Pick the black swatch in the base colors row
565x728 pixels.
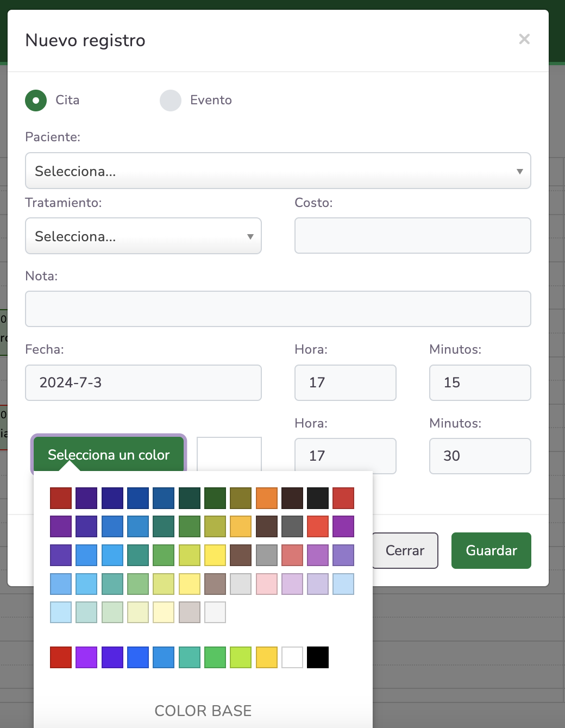(x=318, y=657)
